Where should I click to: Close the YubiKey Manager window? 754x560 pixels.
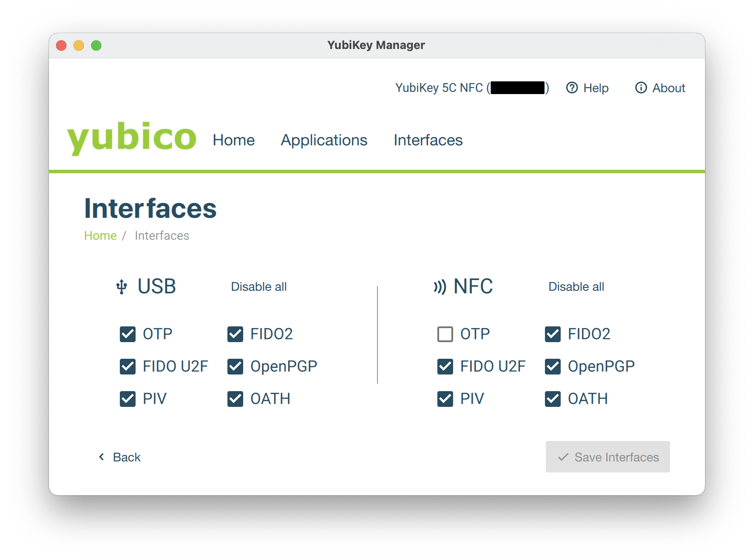[61, 45]
